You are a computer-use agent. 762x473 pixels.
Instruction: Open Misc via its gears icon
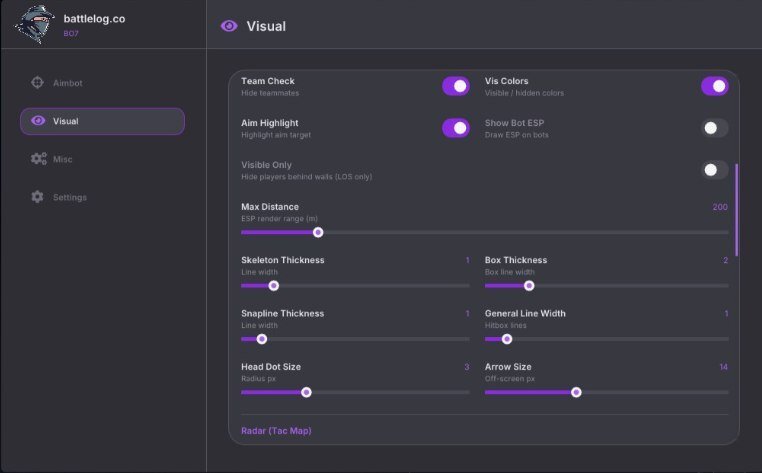[x=39, y=158]
